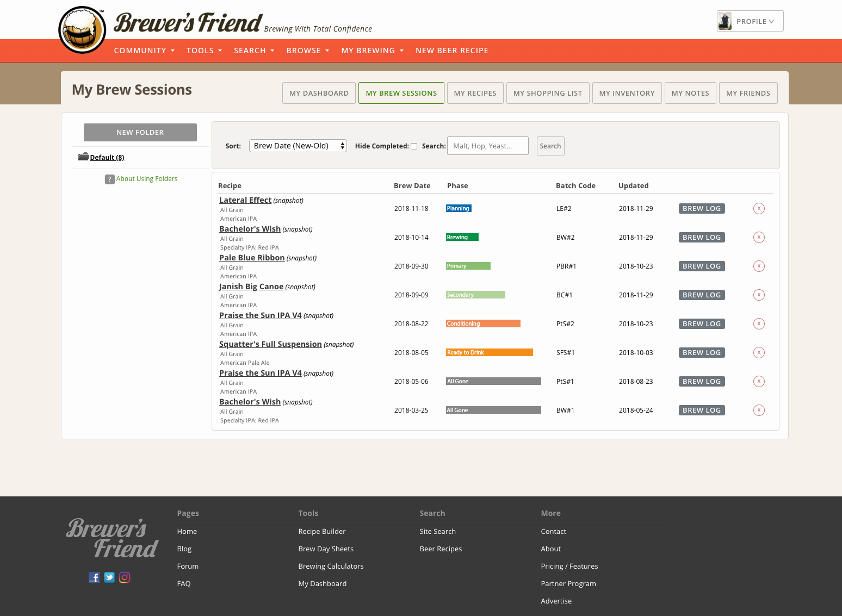Expand the Search navigation menu
The height and width of the screenshot is (616, 842).
[254, 51]
